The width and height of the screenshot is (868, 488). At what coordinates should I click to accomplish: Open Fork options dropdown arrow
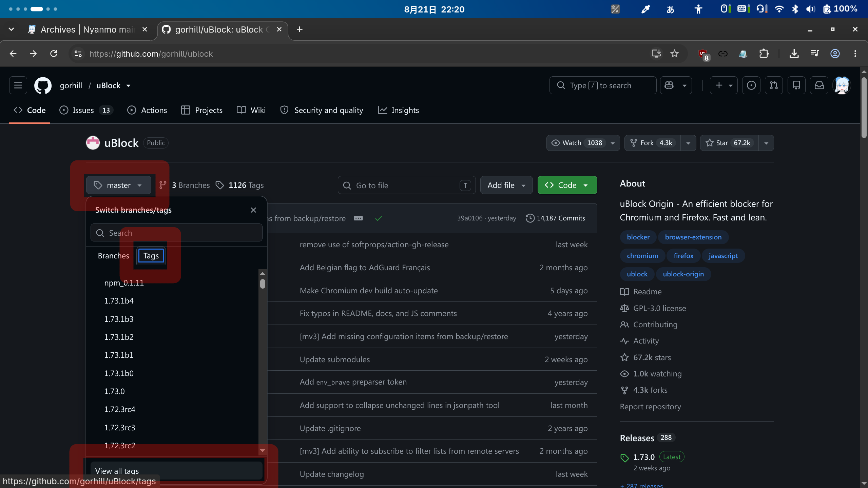pos(688,143)
